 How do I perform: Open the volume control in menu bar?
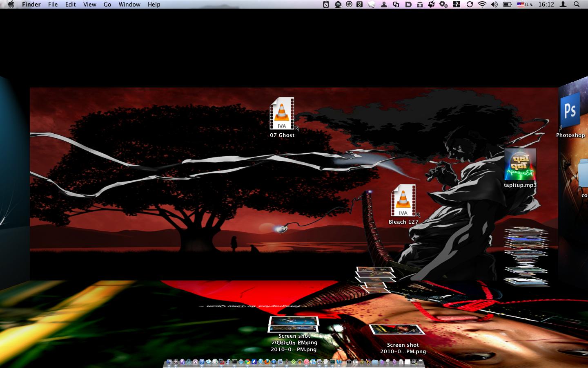(494, 4)
